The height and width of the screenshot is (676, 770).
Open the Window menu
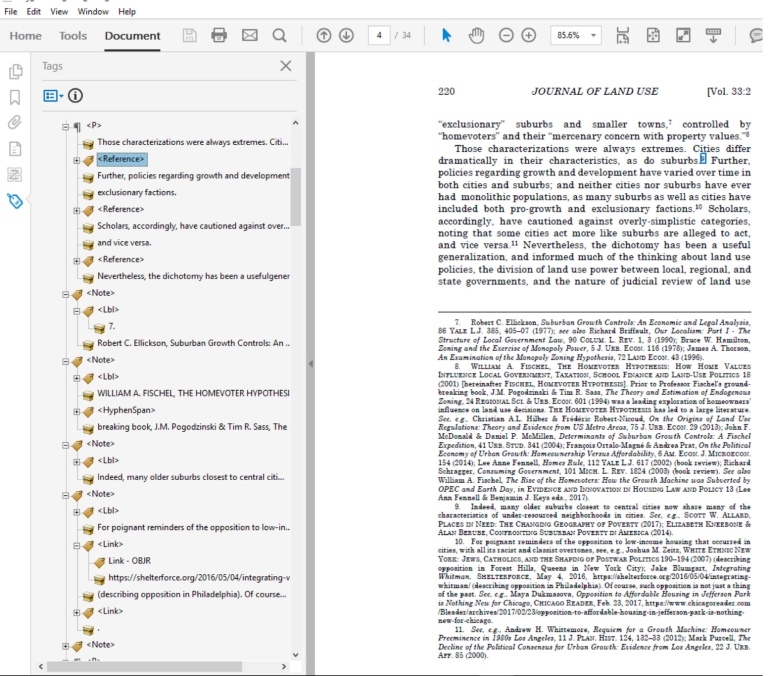[93, 11]
